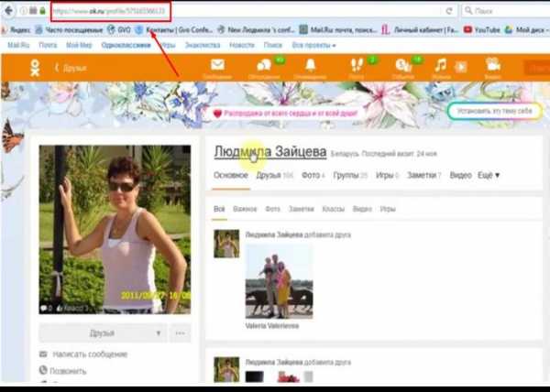
Task: Click Установить эту тему себе button
Action: (495, 112)
